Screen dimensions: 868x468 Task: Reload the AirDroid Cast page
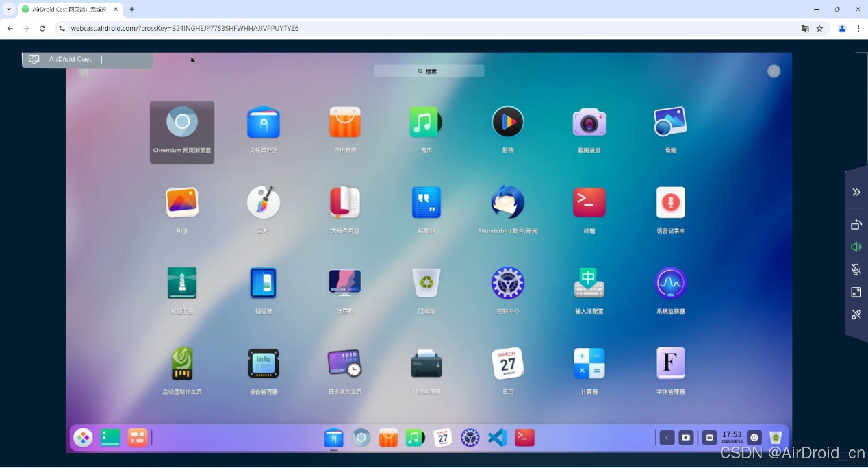pyautogui.click(x=42, y=29)
